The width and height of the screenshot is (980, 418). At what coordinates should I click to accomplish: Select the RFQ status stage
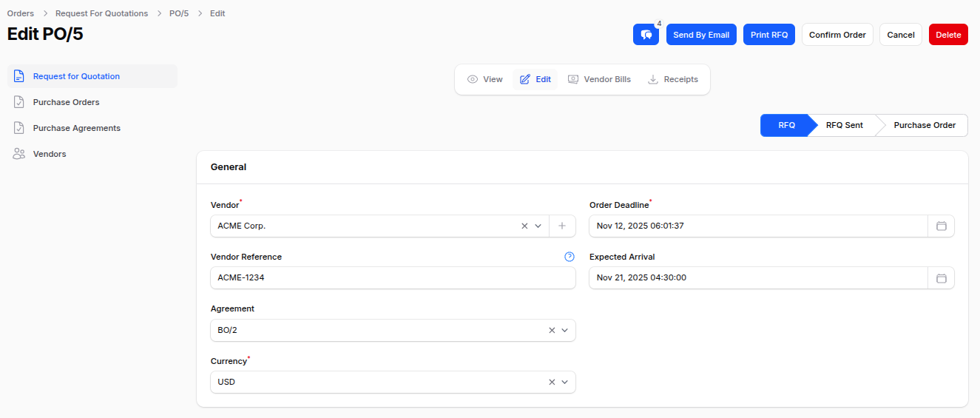point(785,125)
